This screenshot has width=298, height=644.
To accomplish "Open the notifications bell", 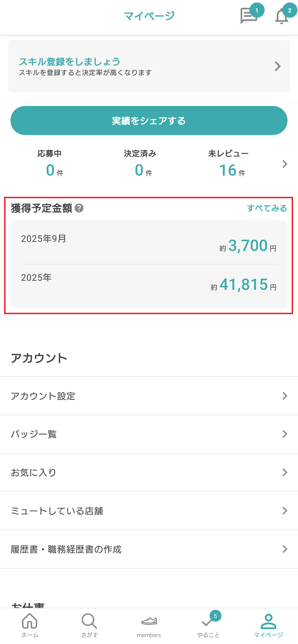I will [x=282, y=16].
